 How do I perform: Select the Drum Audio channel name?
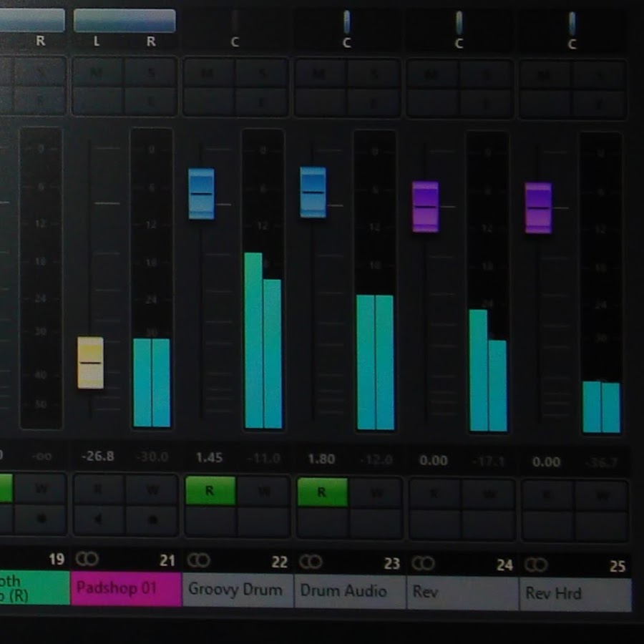[350, 592]
